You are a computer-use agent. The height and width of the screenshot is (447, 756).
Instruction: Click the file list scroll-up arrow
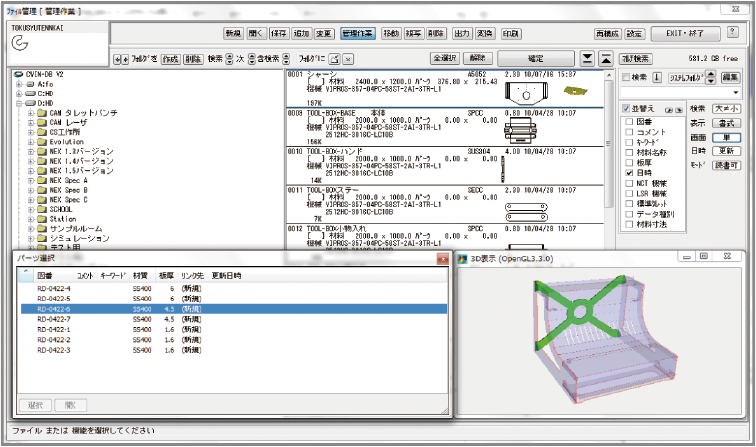click(x=608, y=76)
